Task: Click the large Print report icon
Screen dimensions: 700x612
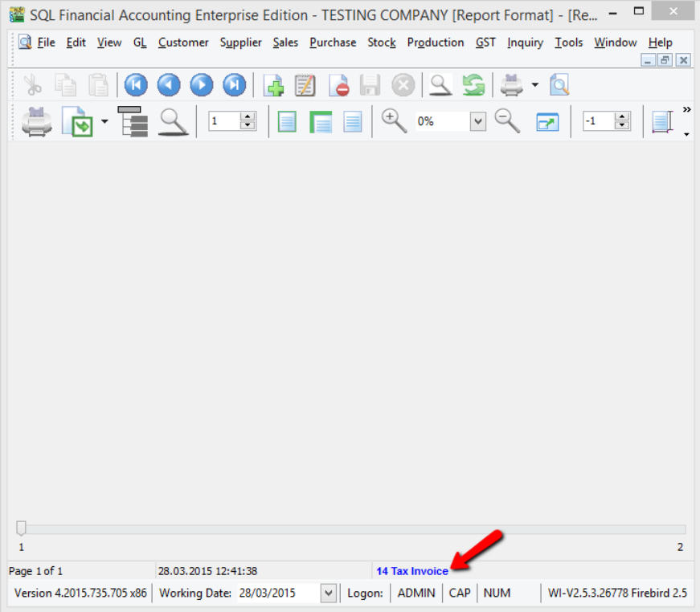Action: pyautogui.click(x=37, y=122)
